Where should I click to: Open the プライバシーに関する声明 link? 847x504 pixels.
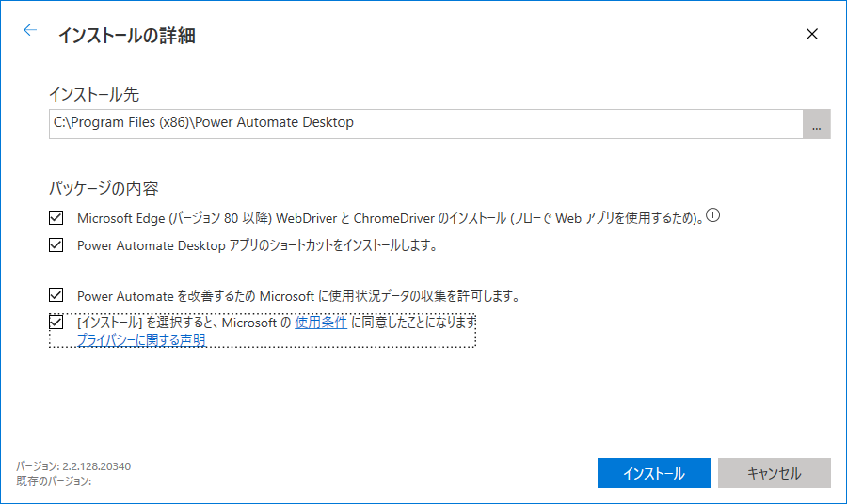141,340
